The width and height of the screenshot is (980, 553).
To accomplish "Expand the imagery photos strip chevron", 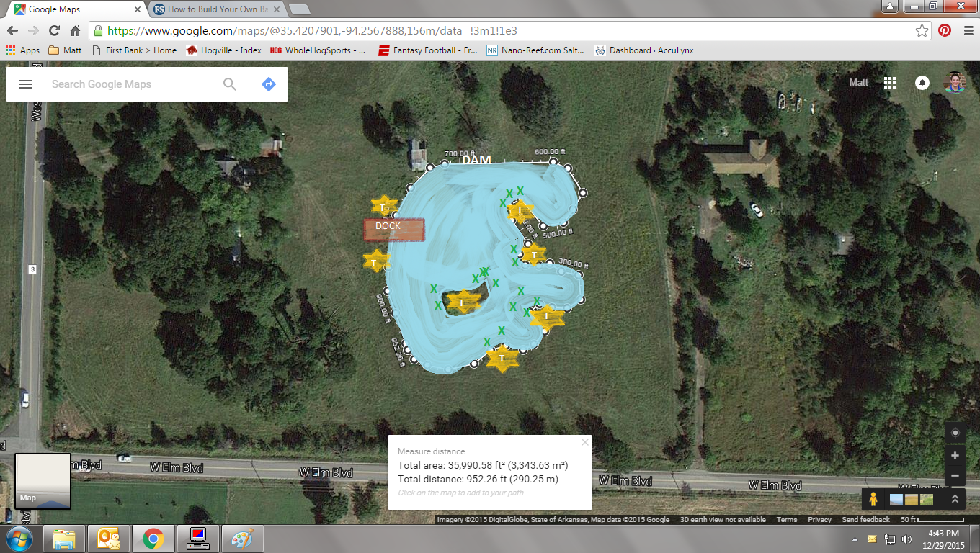I will (x=955, y=498).
